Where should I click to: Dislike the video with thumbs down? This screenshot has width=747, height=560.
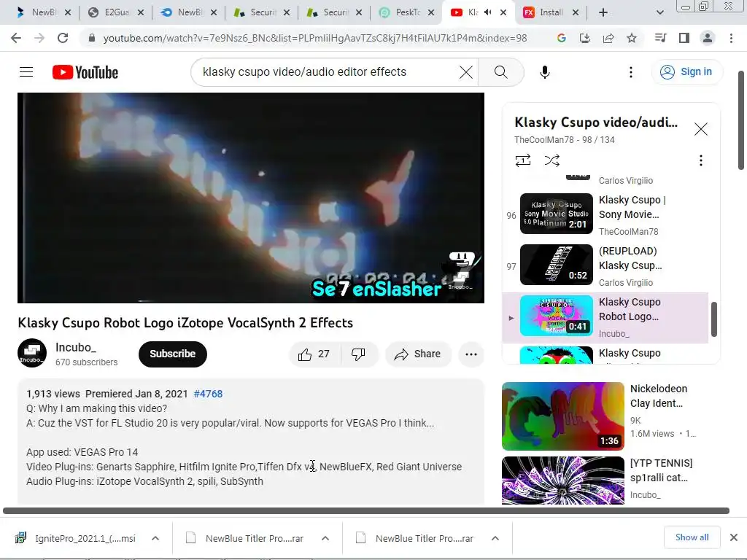point(358,354)
